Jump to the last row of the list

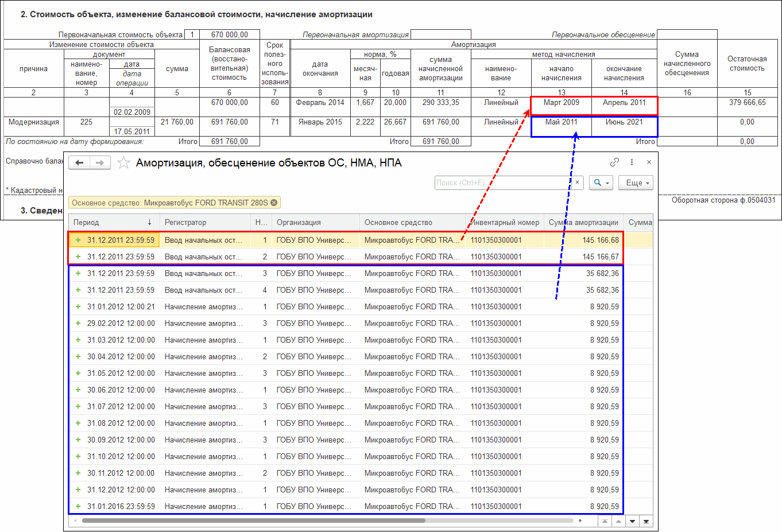point(646,521)
